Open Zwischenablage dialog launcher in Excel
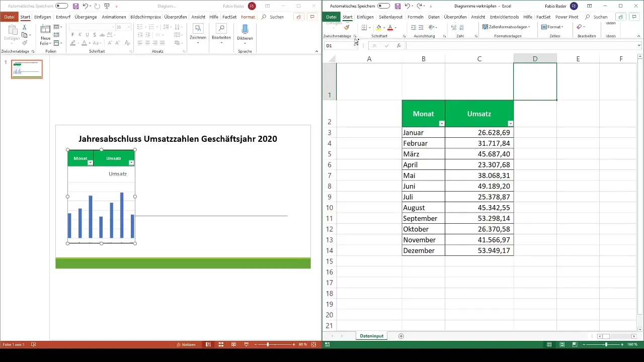 (x=354, y=36)
